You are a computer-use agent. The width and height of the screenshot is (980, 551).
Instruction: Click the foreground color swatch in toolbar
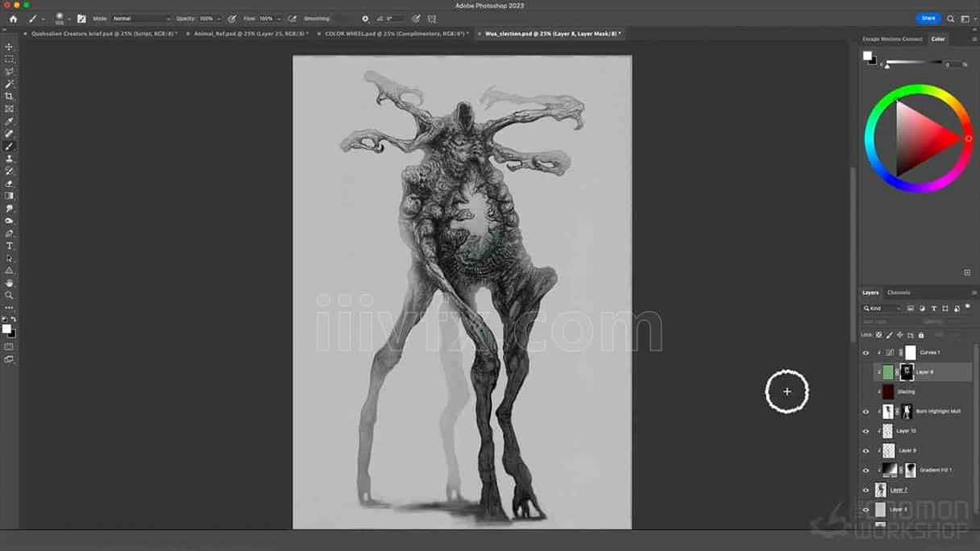pos(7,329)
